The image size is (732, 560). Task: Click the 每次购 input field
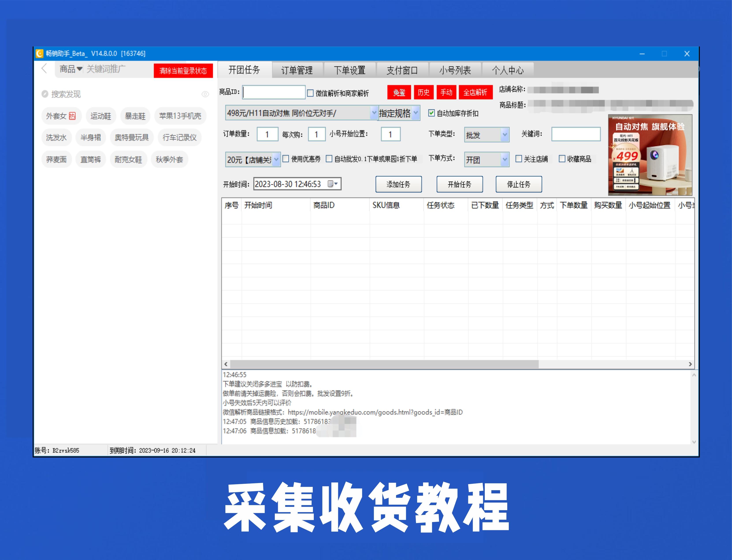click(x=316, y=134)
